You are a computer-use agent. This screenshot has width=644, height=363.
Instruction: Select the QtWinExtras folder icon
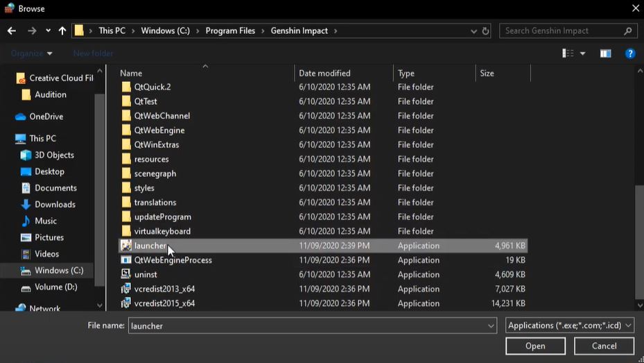pos(126,144)
